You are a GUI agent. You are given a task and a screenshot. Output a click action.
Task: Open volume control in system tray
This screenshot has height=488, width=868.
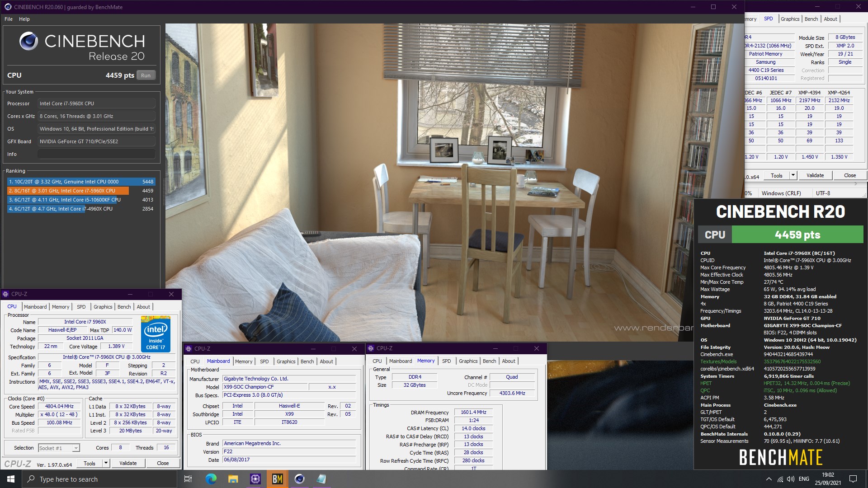coord(791,479)
